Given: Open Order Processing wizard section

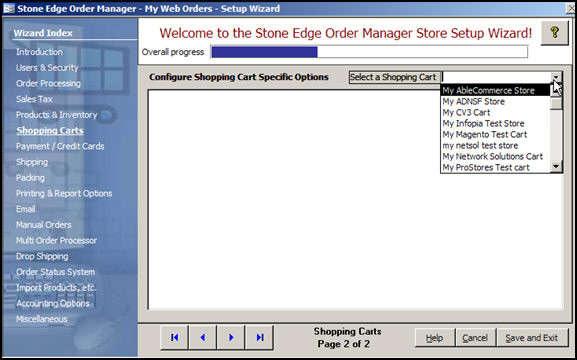Looking at the screenshot, I should tap(48, 84).
